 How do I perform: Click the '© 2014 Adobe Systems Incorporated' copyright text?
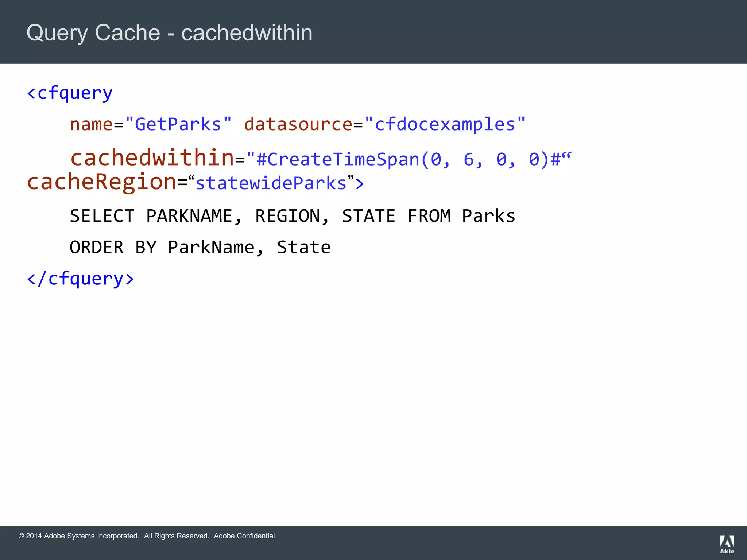tap(79, 536)
